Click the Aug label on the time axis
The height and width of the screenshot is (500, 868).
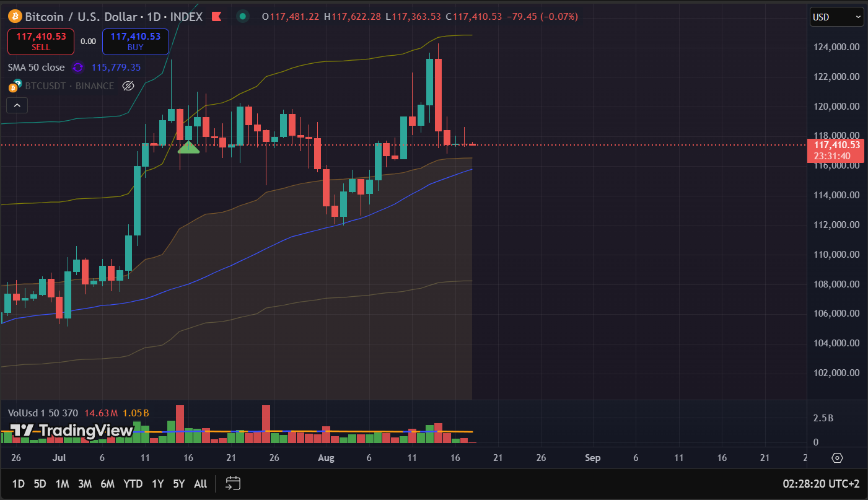pyautogui.click(x=326, y=458)
